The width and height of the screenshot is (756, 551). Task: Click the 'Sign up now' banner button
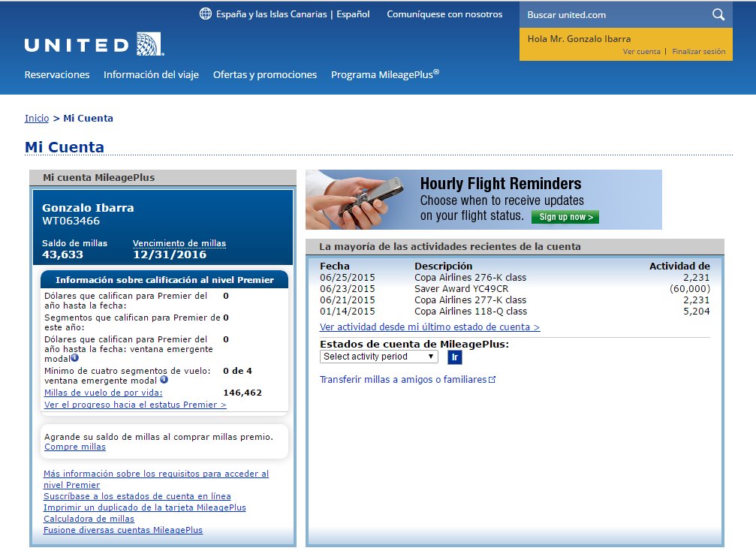click(x=565, y=217)
